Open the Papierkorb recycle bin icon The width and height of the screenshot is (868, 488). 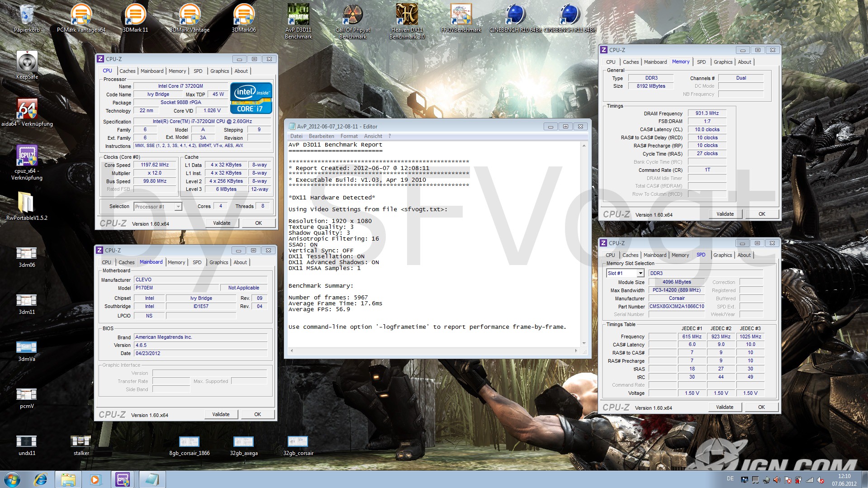(27, 18)
